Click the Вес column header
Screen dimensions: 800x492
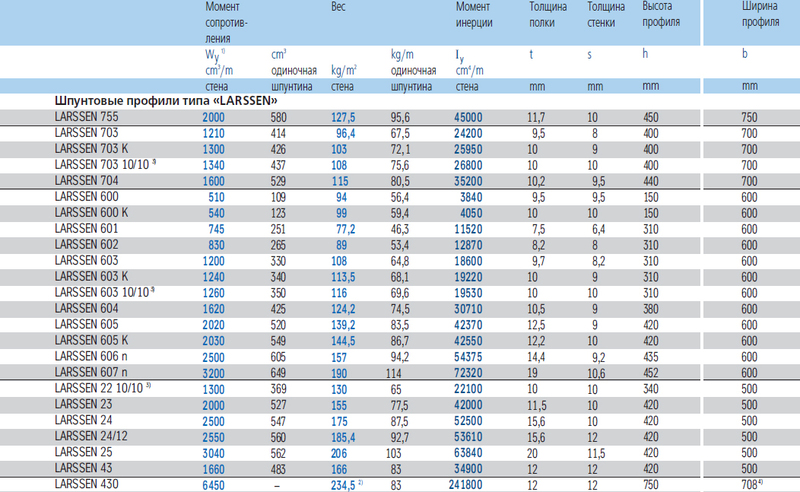338,7
